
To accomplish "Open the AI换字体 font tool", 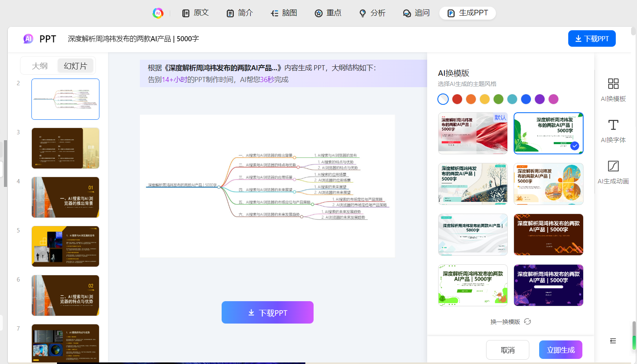I will pos(613,131).
